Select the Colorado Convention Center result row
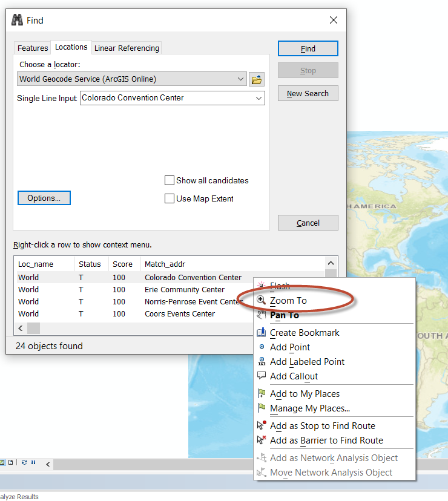Viewport: 448px width, 501px height. pyautogui.click(x=171, y=277)
